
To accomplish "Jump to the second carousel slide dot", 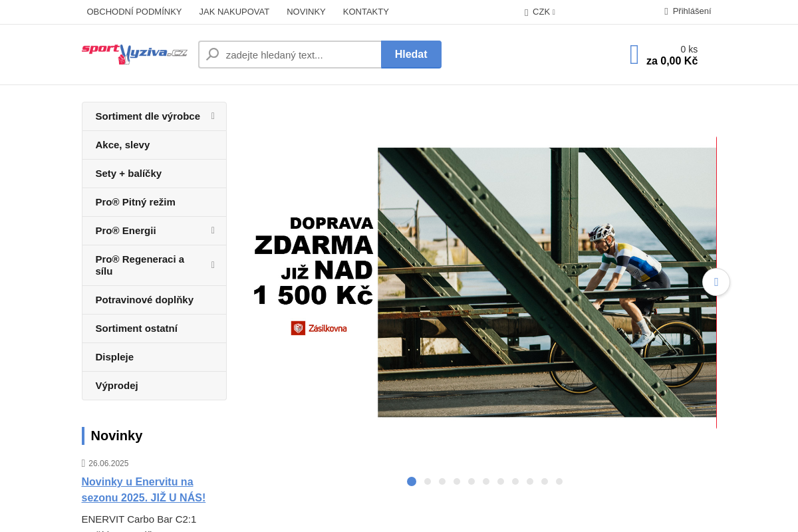I will click(x=428, y=481).
